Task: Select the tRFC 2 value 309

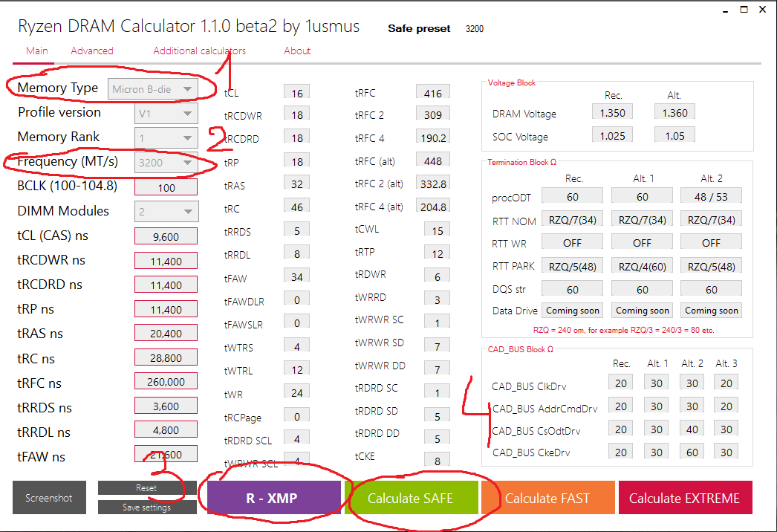Action: [x=432, y=114]
